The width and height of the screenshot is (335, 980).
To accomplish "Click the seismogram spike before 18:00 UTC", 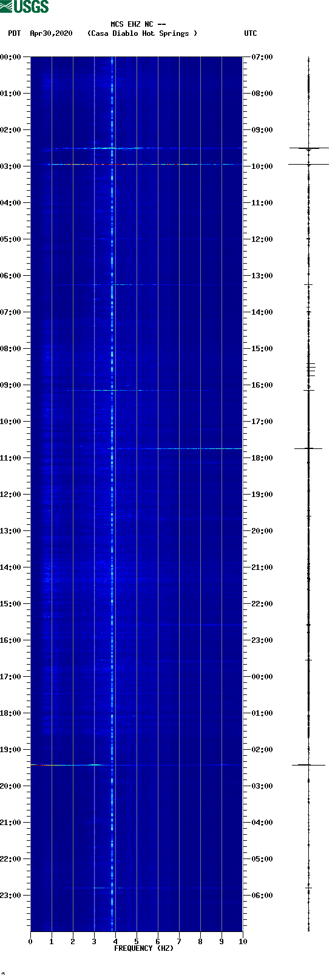I will click(x=308, y=448).
